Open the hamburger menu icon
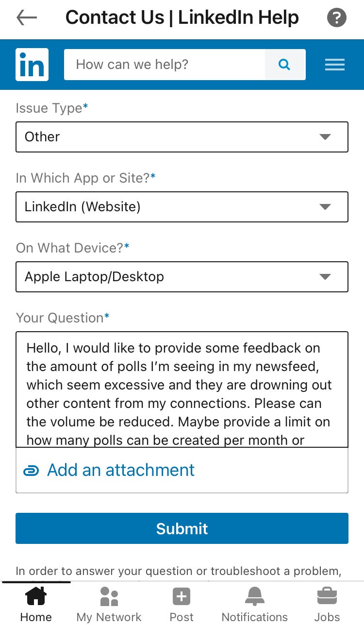 335,65
